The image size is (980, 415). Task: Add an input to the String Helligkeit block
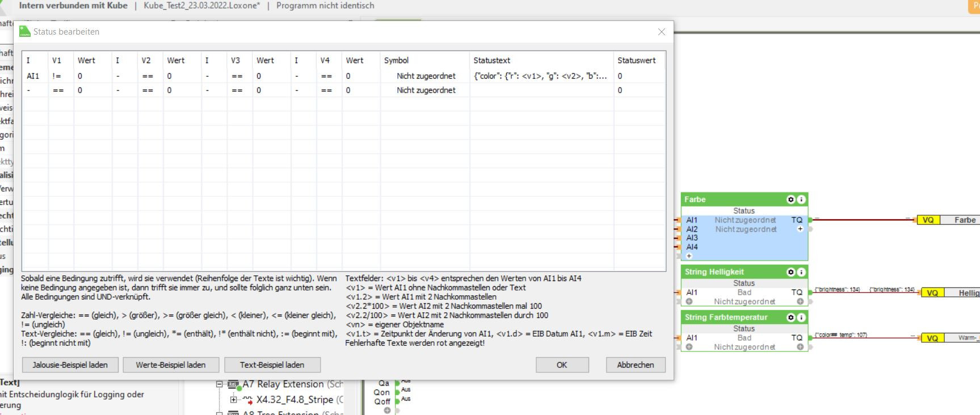click(x=689, y=301)
